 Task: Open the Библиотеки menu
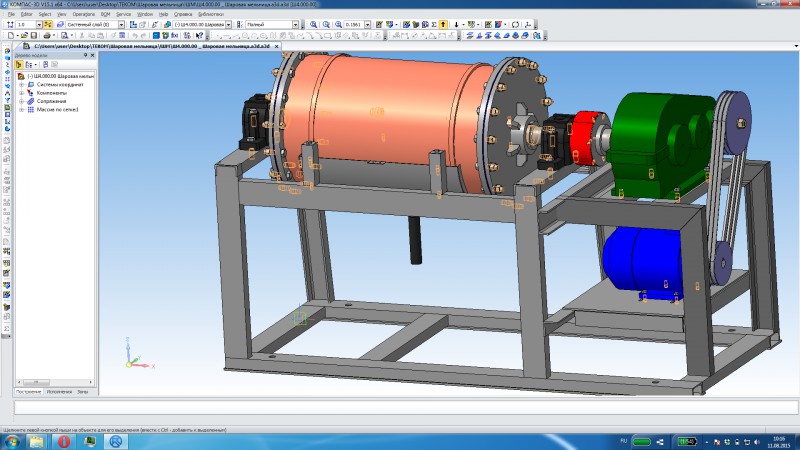coord(211,14)
